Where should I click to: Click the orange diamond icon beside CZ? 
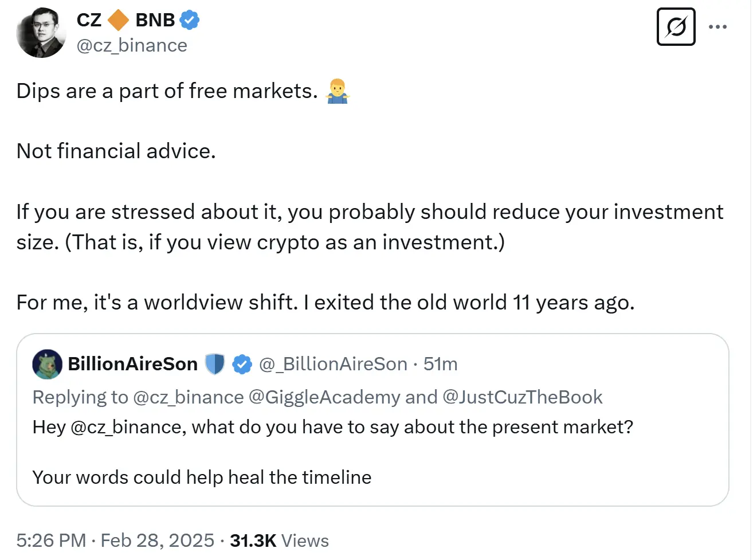pyautogui.click(x=119, y=20)
